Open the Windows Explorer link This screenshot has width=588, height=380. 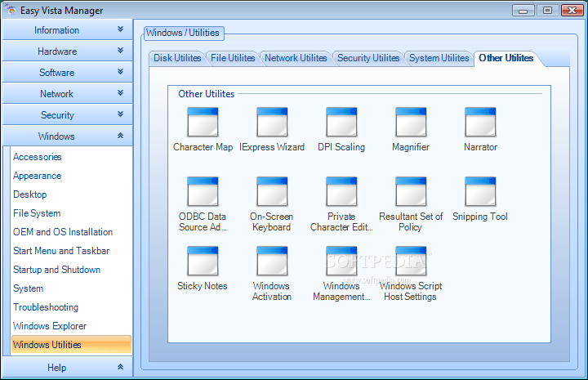(50, 326)
